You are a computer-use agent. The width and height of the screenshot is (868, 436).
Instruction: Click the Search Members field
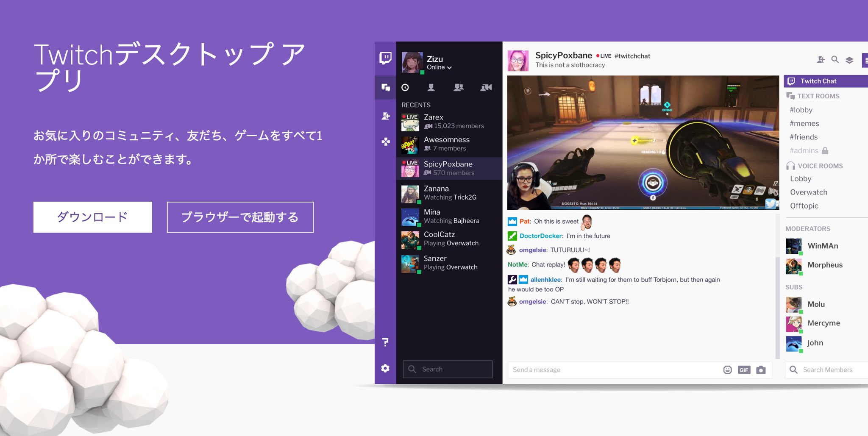[826, 369]
